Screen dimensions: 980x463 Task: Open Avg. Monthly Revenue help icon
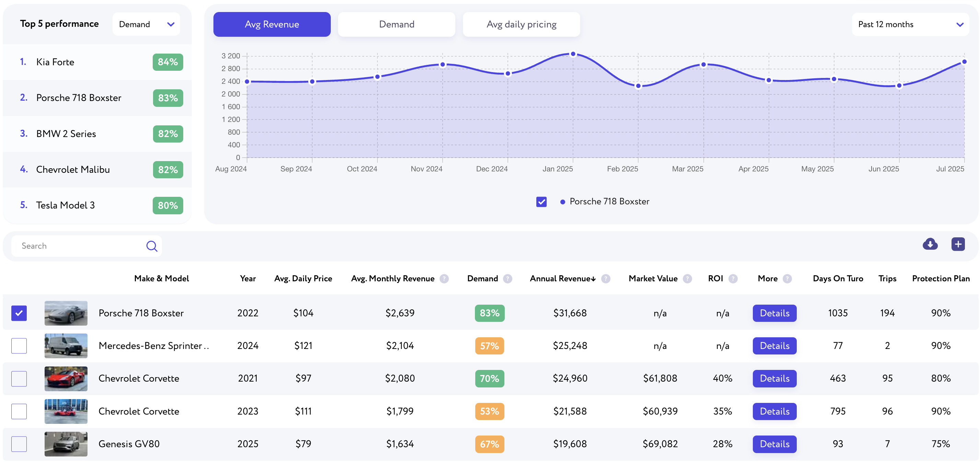[x=444, y=279]
